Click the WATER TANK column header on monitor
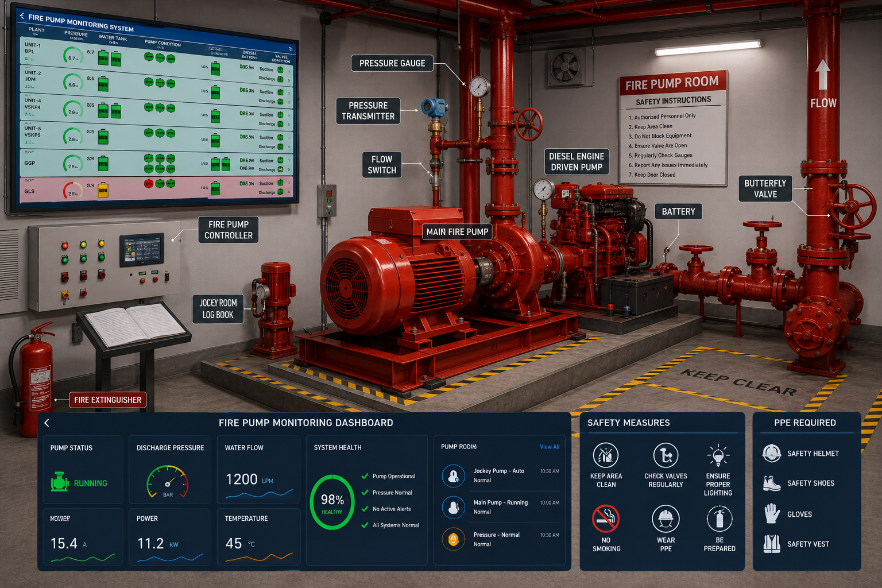 pos(113,38)
